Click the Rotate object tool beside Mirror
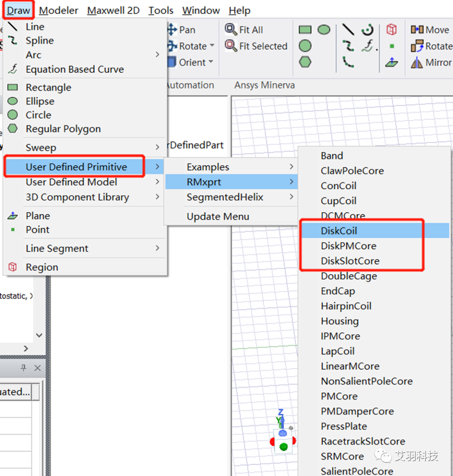453x476 pixels. (432, 46)
